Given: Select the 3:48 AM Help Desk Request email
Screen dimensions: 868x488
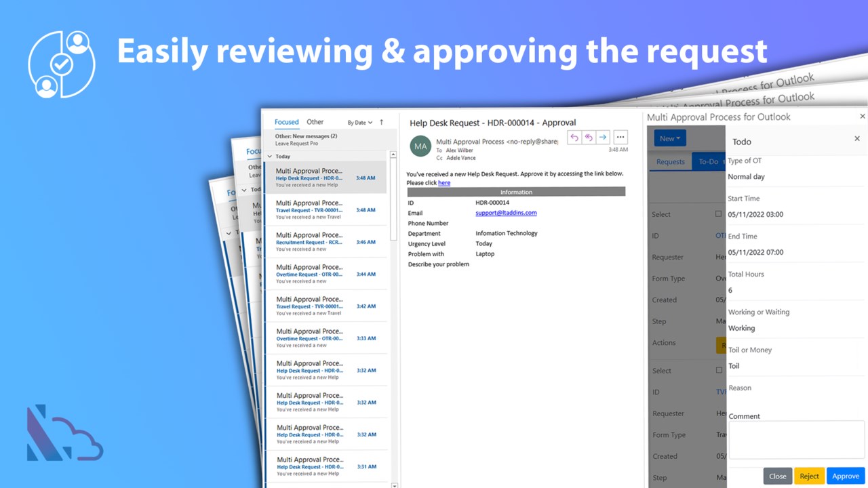Looking at the screenshot, I should click(x=326, y=178).
